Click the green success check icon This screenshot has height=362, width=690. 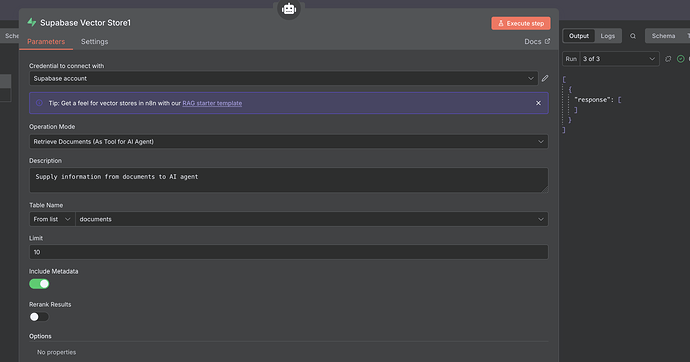[681, 59]
